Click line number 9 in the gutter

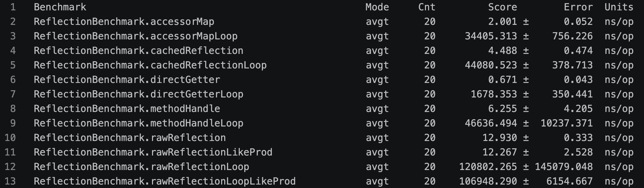coord(13,123)
